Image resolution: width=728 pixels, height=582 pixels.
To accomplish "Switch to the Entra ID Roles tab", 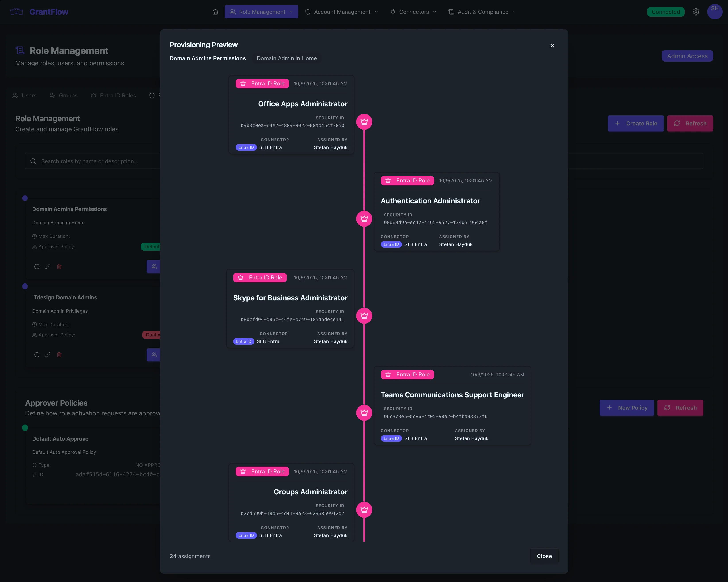I will 113,96.
